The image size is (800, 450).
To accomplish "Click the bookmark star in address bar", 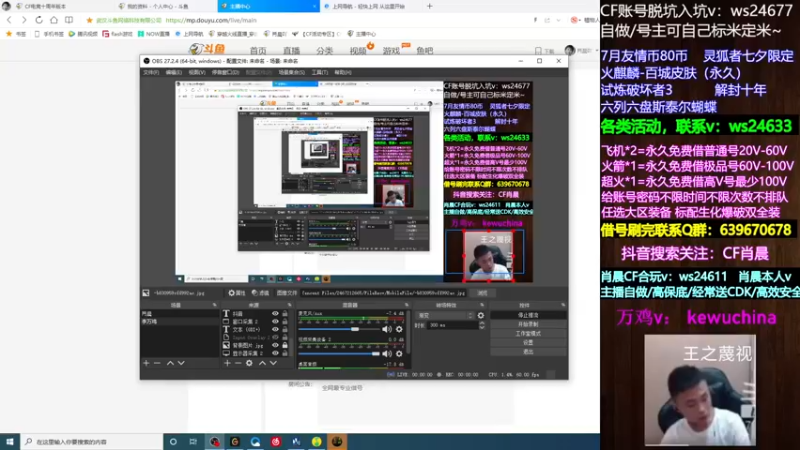I will click(x=89, y=20).
